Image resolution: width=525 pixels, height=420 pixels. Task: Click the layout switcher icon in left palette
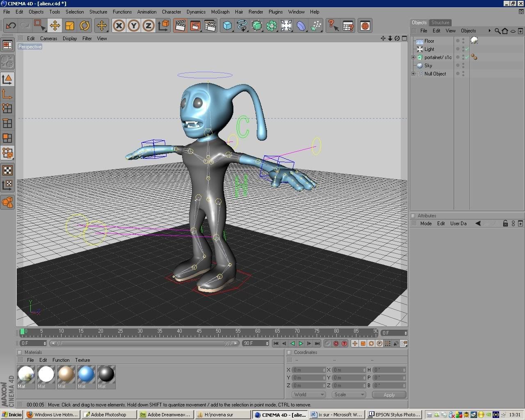click(x=7, y=45)
